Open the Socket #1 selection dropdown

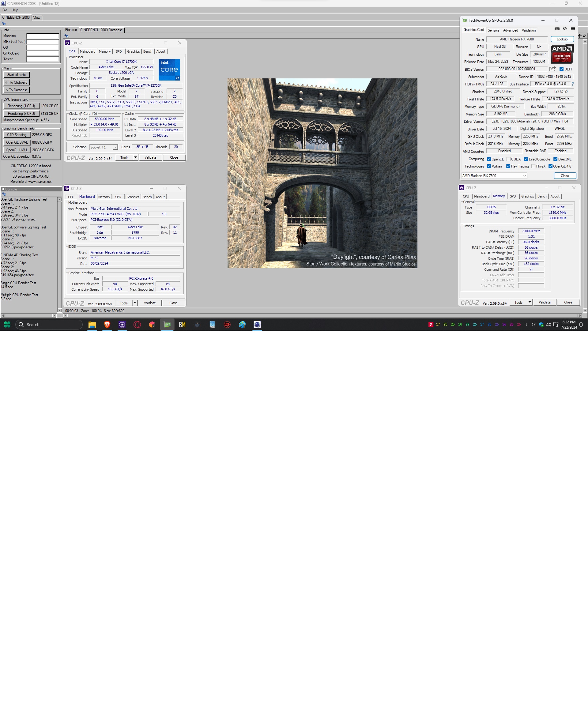pyautogui.click(x=104, y=147)
